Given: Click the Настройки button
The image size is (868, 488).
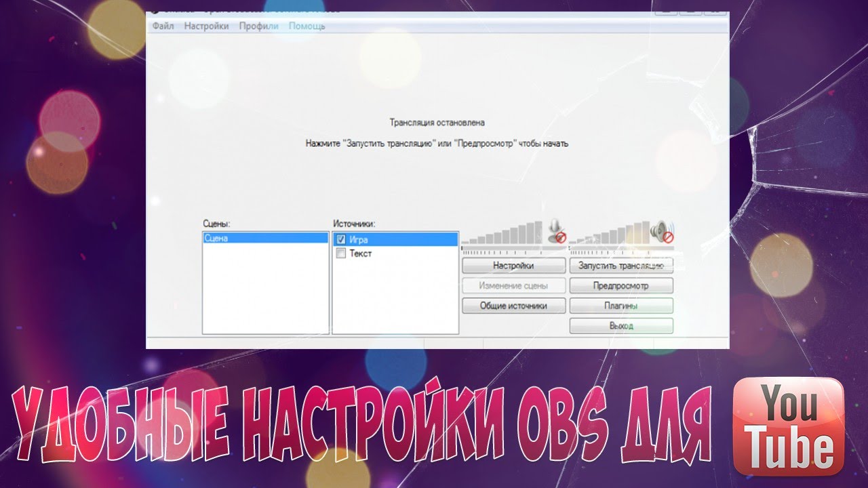Looking at the screenshot, I should click(513, 265).
